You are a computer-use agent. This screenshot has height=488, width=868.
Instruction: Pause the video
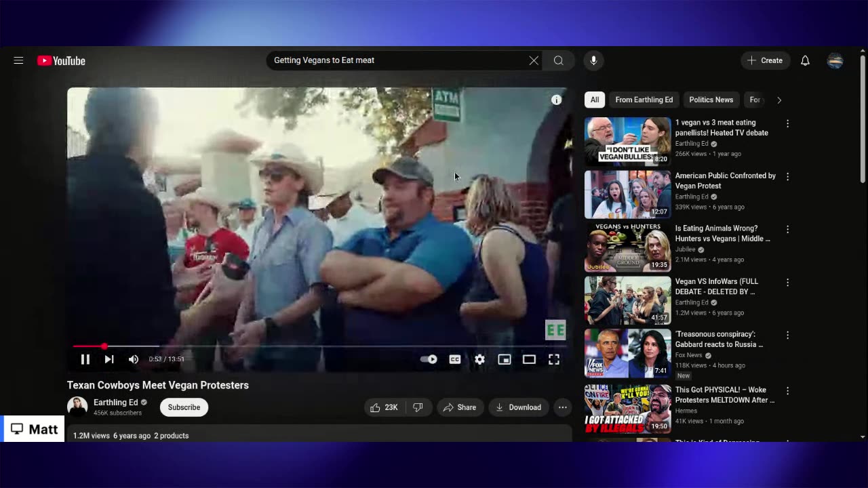[85, 359]
